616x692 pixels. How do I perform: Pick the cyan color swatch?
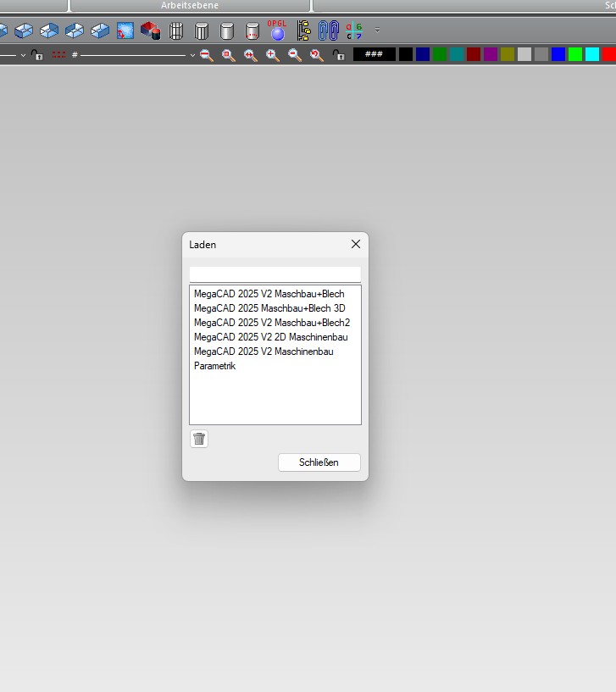(x=592, y=54)
